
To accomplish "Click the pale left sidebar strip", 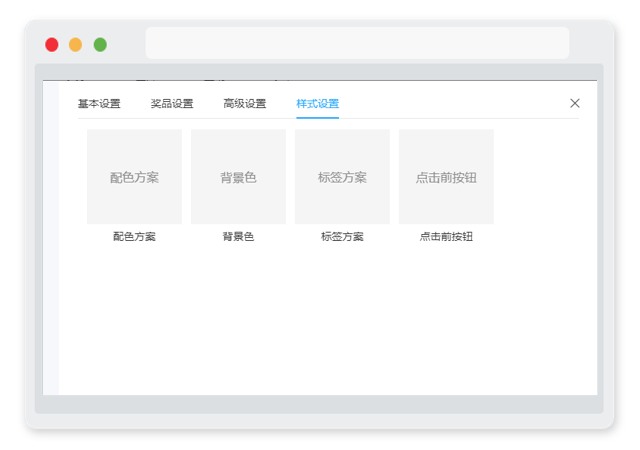I will (51, 238).
